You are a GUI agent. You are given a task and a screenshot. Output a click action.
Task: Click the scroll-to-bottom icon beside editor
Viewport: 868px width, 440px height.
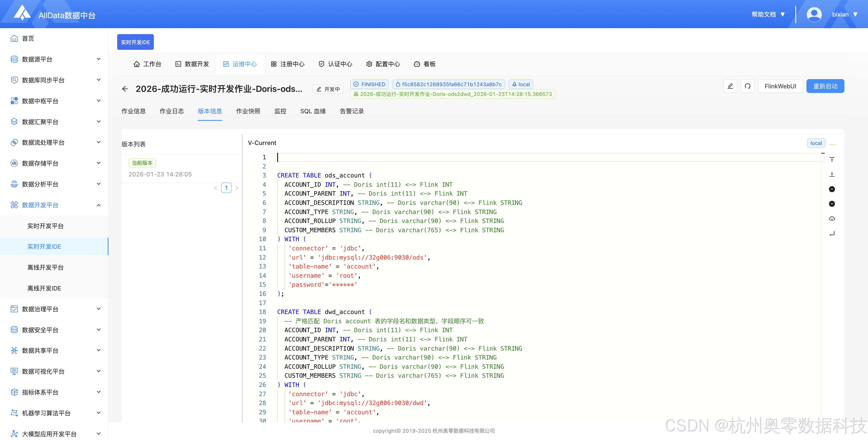click(832, 174)
